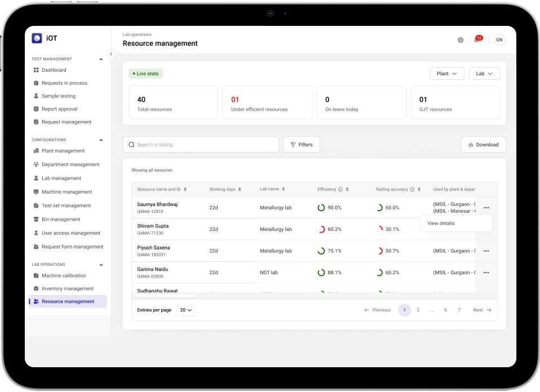The width and height of the screenshot is (540, 392).
Task: Open the Plant dropdown
Action: (x=446, y=74)
